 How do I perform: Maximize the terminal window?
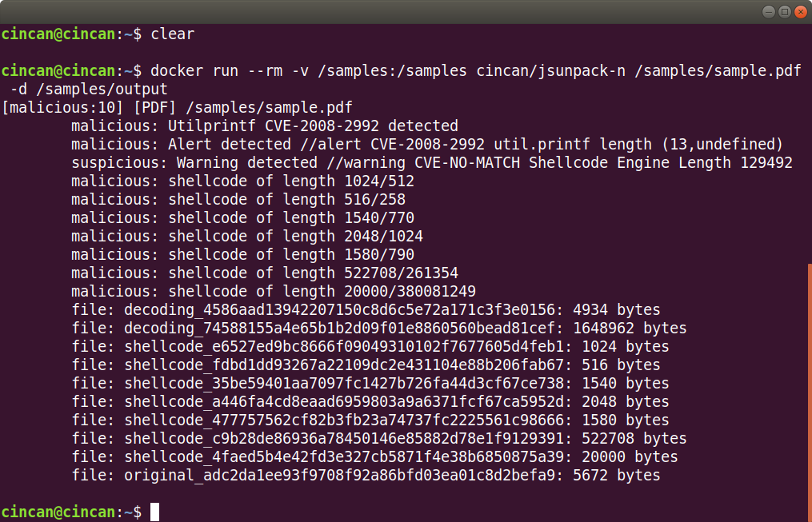[x=785, y=11]
